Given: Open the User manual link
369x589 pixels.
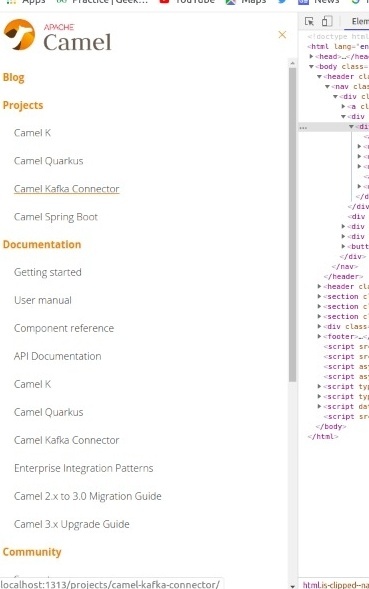Looking at the screenshot, I should click(43, 301).
